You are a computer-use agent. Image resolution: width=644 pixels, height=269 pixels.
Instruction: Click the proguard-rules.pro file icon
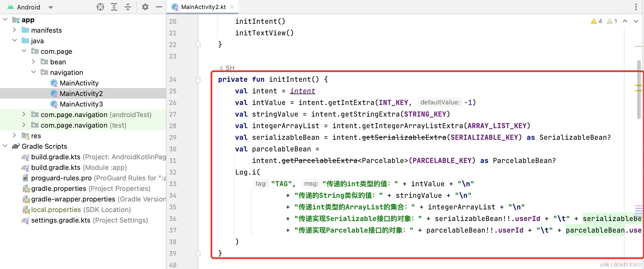[x=25, y=178]
